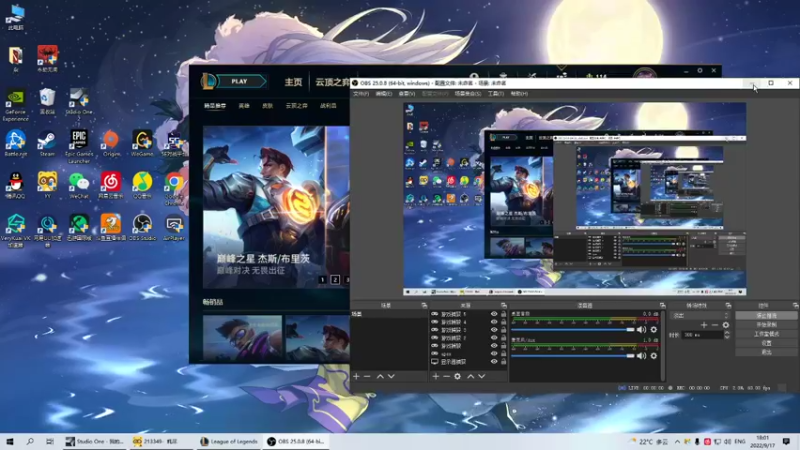Hide the apex source via eye icon

tap(494, 354)
